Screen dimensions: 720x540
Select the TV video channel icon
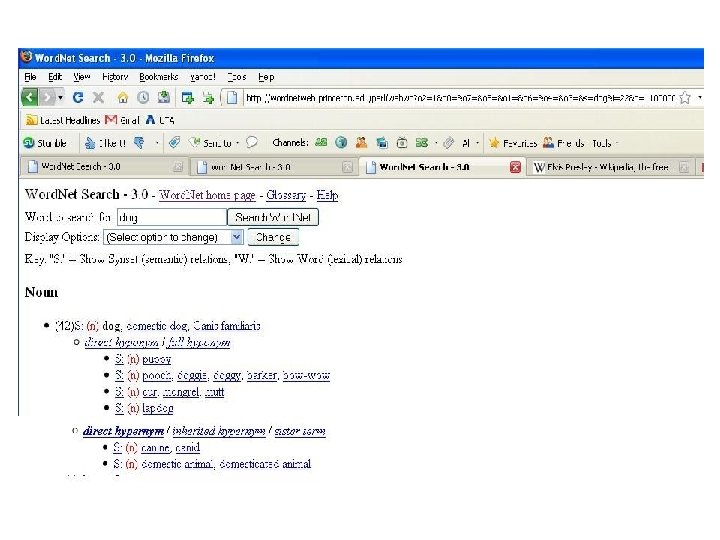402,143
